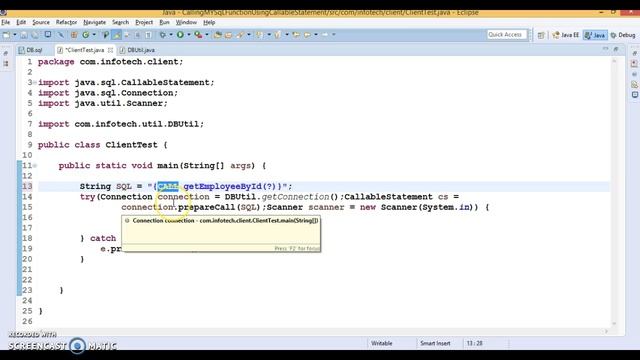Click prepareCall in line 15

207,207
